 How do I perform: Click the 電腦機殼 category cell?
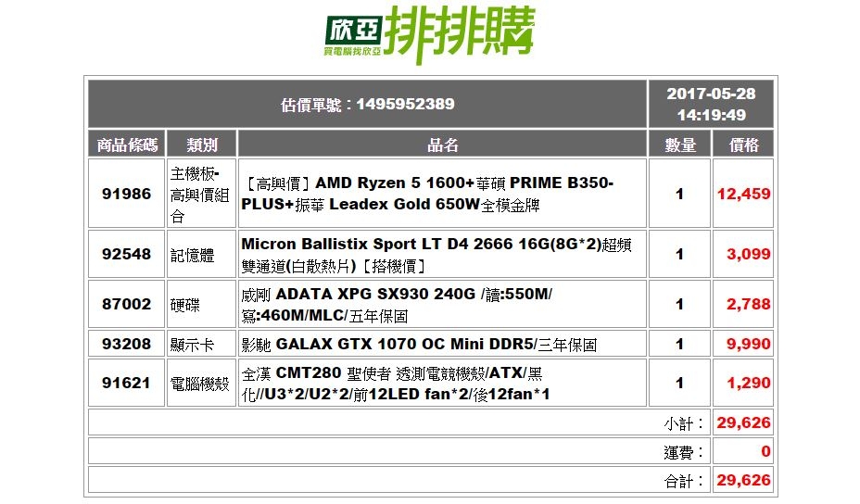201,383
